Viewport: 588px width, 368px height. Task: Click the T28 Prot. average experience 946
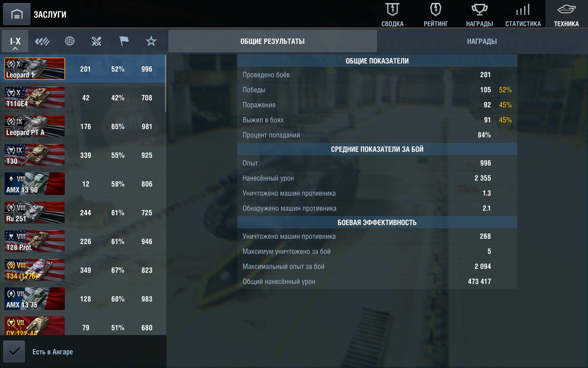point(147,241)
